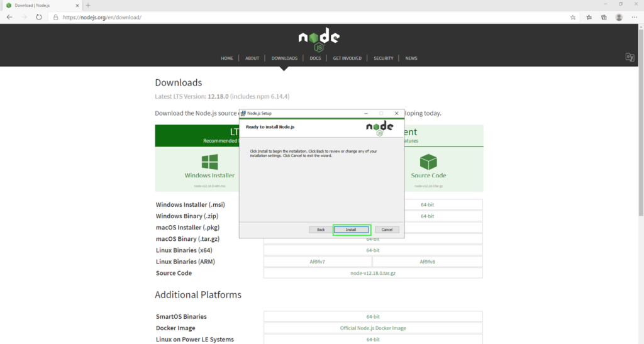Open the Official Node.js Docker Image link
This screenshot has width=644, height=344.
tap(373, 328)
